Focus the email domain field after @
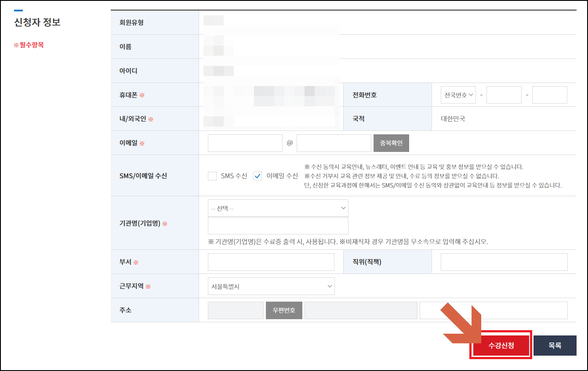588x371 pixels. tap(334, 143)
